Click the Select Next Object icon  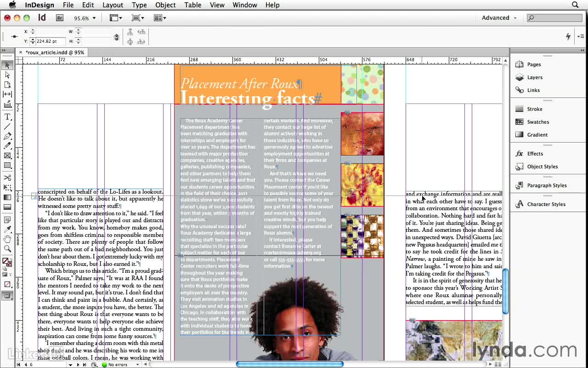[x=141, y=41]
